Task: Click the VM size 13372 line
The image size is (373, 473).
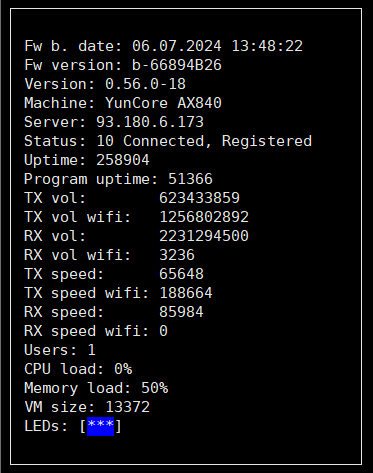Action: tap(87, 407)
